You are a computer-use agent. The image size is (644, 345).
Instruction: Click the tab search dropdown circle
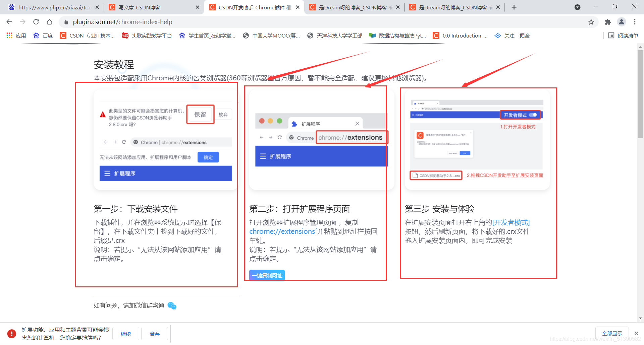coord(577,7)
